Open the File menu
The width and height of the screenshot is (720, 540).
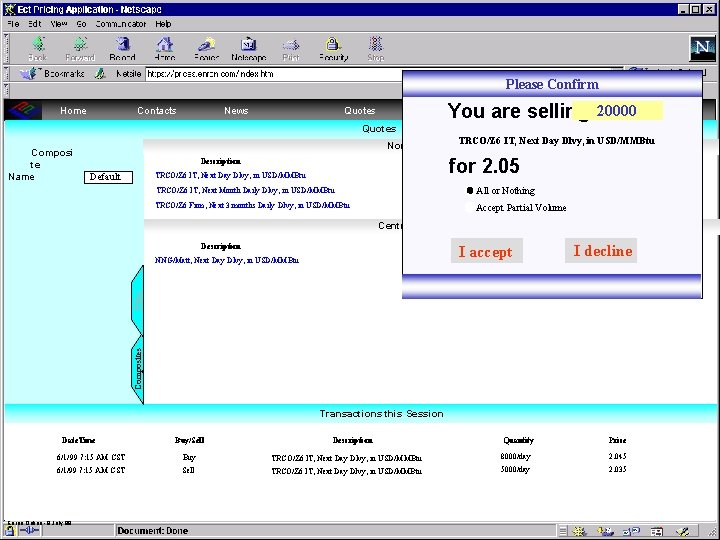click(x=13, y=24)
